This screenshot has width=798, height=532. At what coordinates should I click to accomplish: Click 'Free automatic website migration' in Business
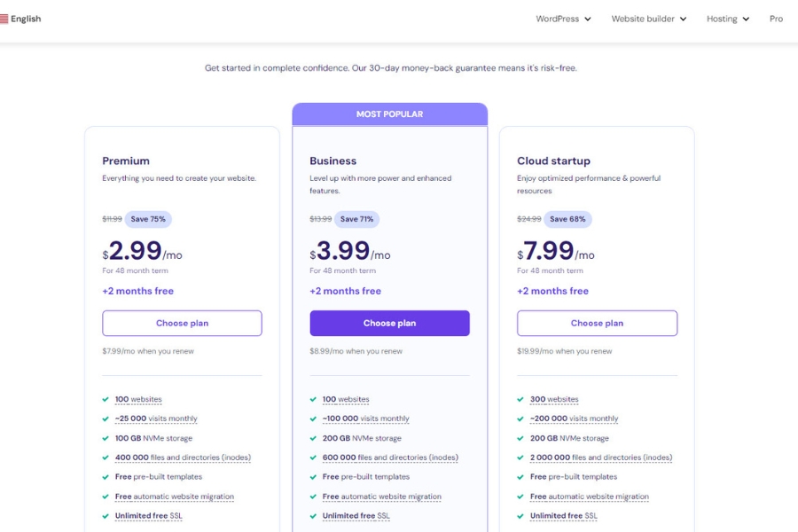pos(382,497)
